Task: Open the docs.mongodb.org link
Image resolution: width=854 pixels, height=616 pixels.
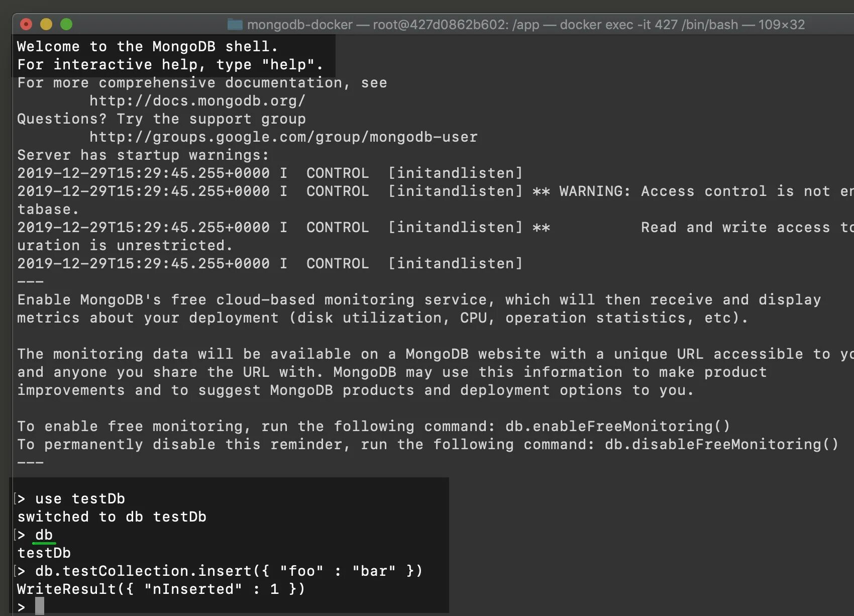Action: click(x=197, y=100)
